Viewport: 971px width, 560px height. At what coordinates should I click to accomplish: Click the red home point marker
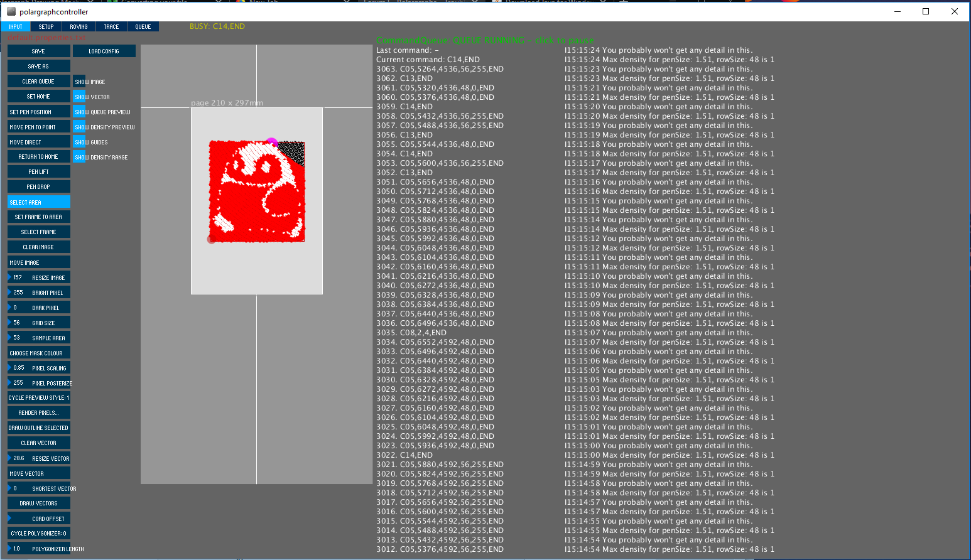click(x=211, y=240)
